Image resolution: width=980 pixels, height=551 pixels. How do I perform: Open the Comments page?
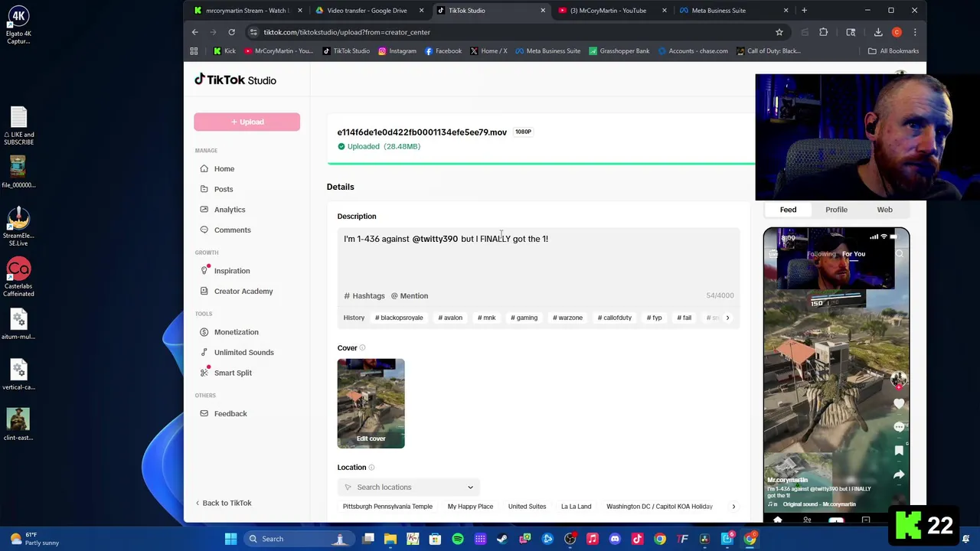225,230
